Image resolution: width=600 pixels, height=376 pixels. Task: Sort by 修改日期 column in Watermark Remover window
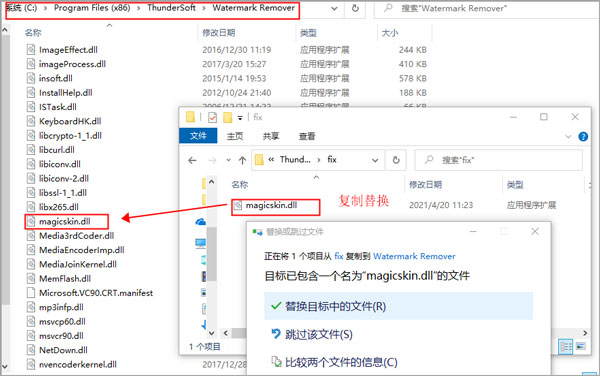pos(218,33)
